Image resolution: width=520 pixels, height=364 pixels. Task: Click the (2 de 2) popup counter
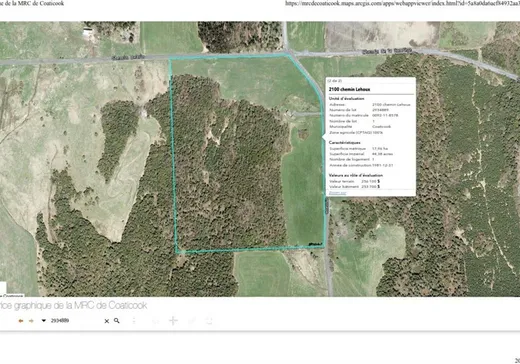(x=335, y=81)
